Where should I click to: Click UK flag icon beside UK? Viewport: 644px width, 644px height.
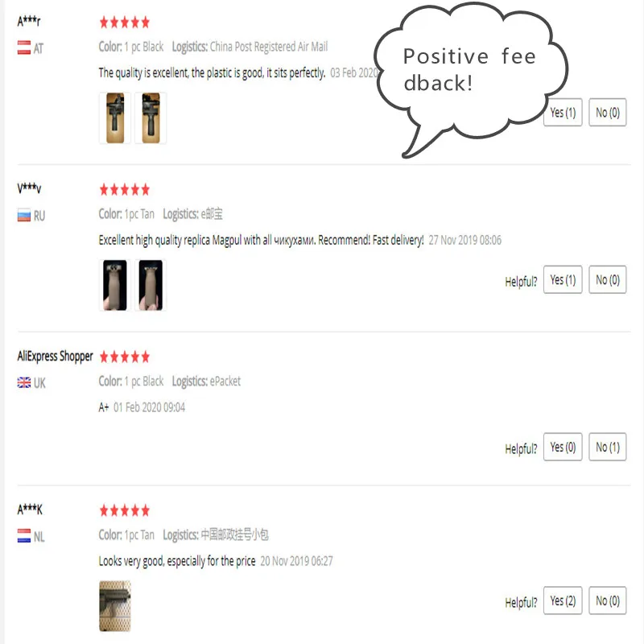click(24, 383)
